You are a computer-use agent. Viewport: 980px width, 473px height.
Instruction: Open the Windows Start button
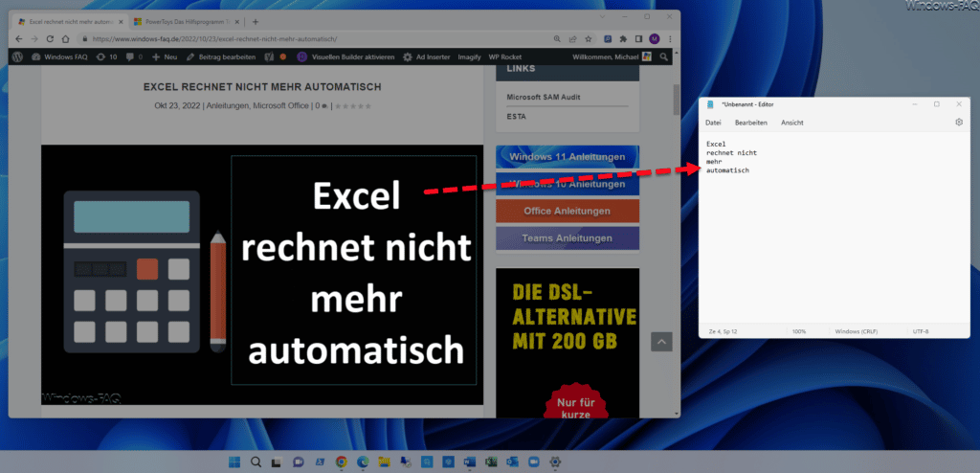tap(234, 462)
